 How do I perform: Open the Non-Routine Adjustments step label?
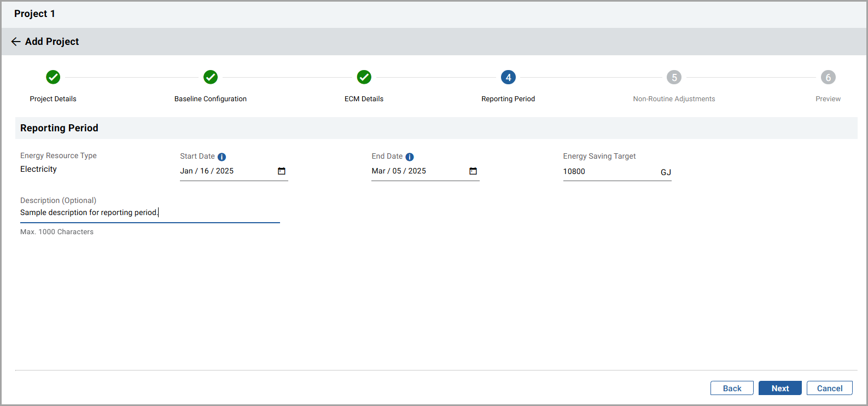coord(674,99)
